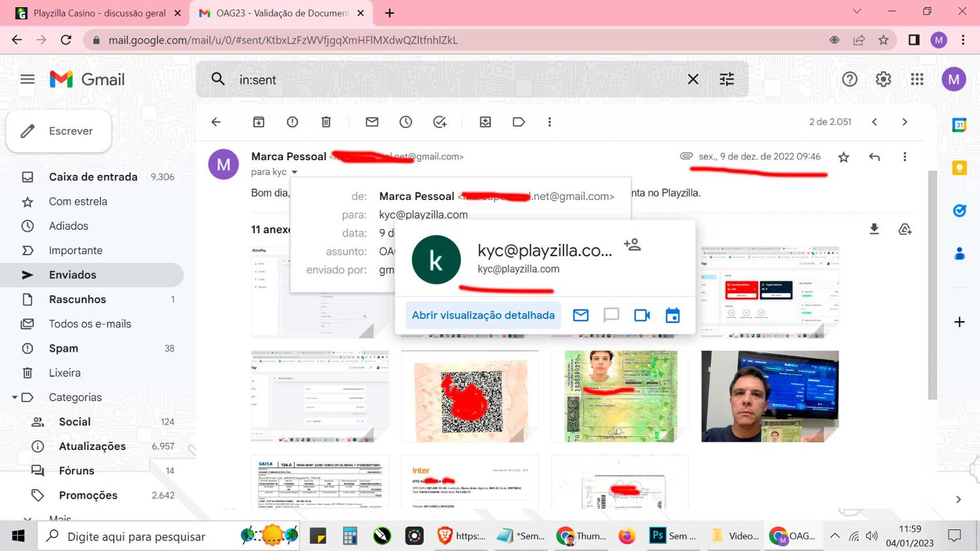Click Abrir visualização detalhada button
The height and width of the screenshot is (551, 980).
tap(483, 315)
